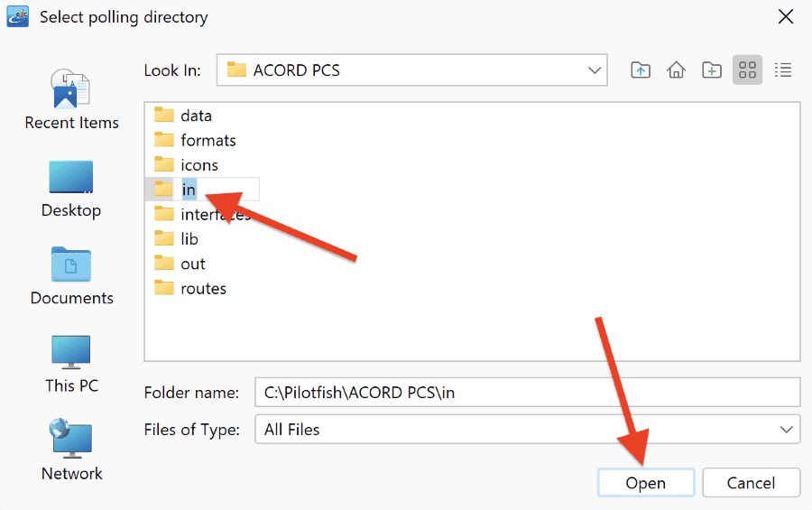Screen dimensions: 812x510
Task: Select the icons folder
Action: [186, 165]
